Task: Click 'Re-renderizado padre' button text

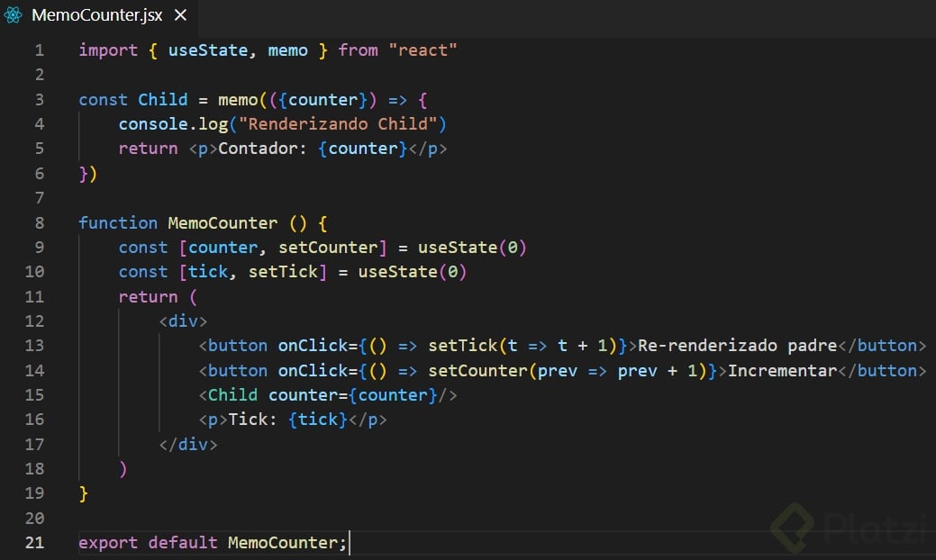Action: (738, 346)
